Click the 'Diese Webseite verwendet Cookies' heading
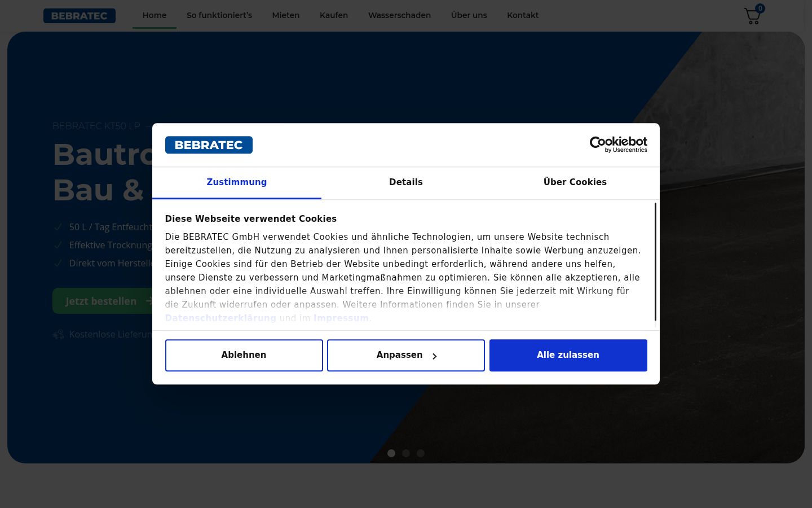 [251, 219]
